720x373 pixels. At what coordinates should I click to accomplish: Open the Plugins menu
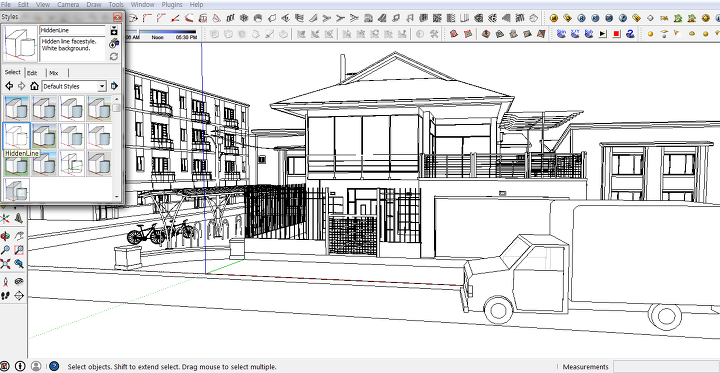(x=172, y=4)
